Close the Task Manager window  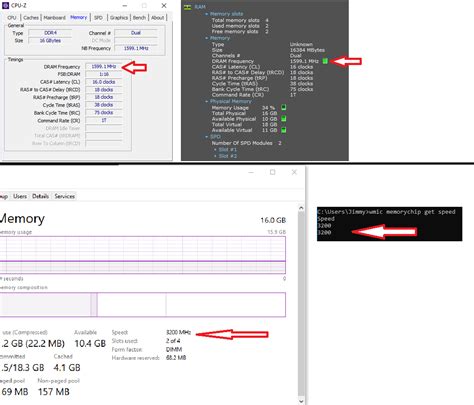coord(294,172)
